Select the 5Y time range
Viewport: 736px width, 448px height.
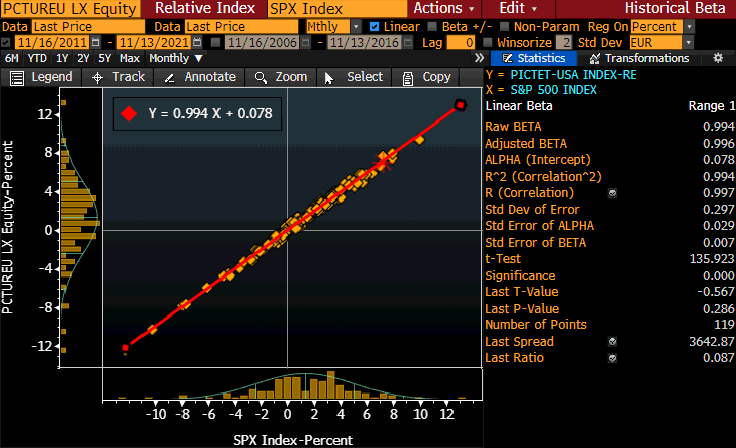click(x=105, y=58)
